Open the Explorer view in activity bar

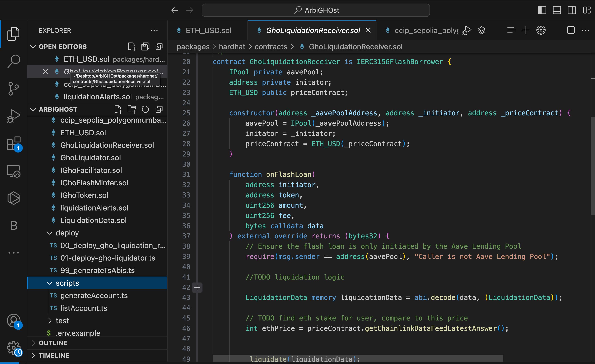click(13, 34)
